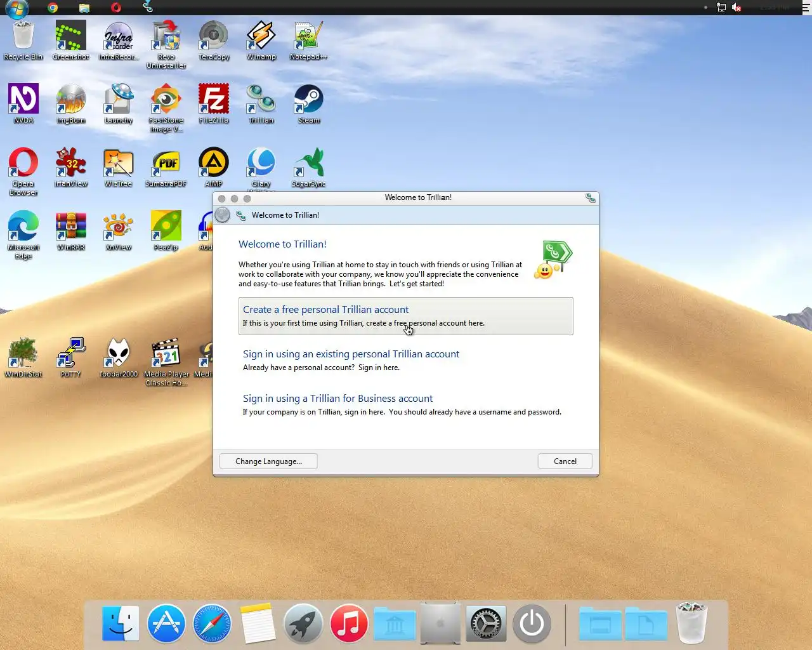The height and width of the screenshot is (650, 812).
Task: Open the NVDA desktop shortcut
Action: [23, 103]
